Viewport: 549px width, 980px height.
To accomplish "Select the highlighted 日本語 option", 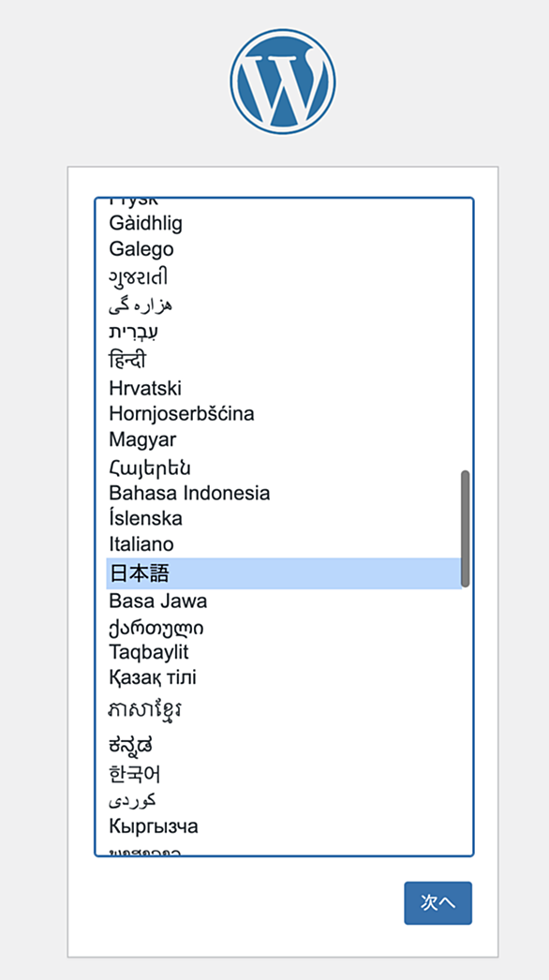I will tap(284, 573).
